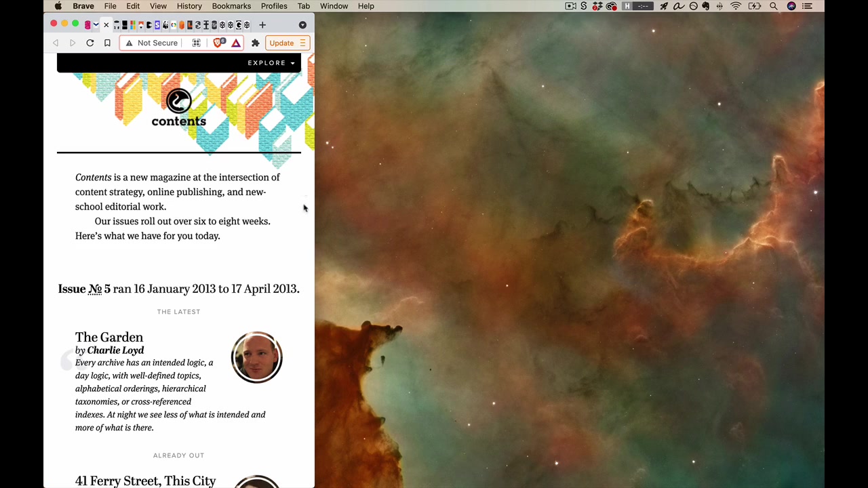Image resolution: width=868 pixels, height=488 pixels.
Task: Close the active tab
Action: click(x=106, y=25)
